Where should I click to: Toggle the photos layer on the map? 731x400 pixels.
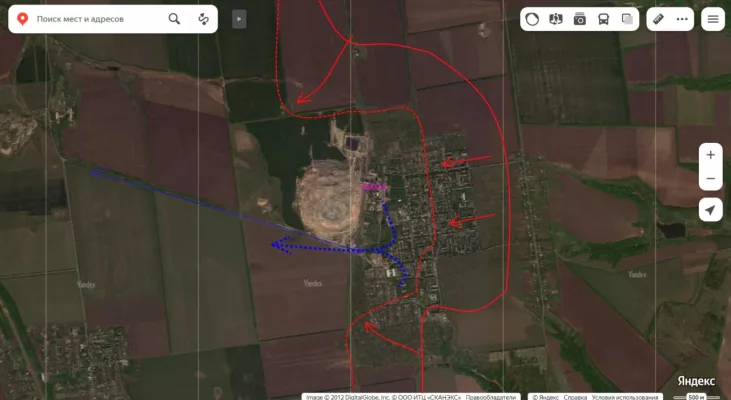pyautogui.click(x=580, y=19)
